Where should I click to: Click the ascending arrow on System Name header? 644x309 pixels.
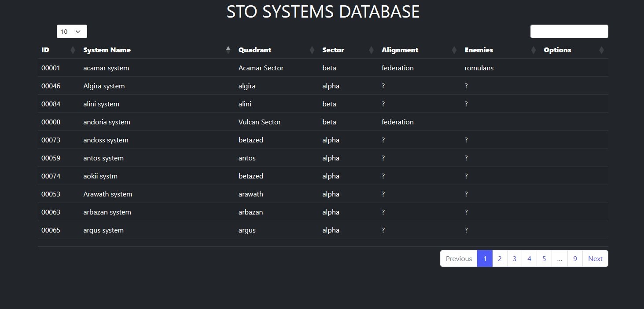pyautogui.click(x=228, y=47)
